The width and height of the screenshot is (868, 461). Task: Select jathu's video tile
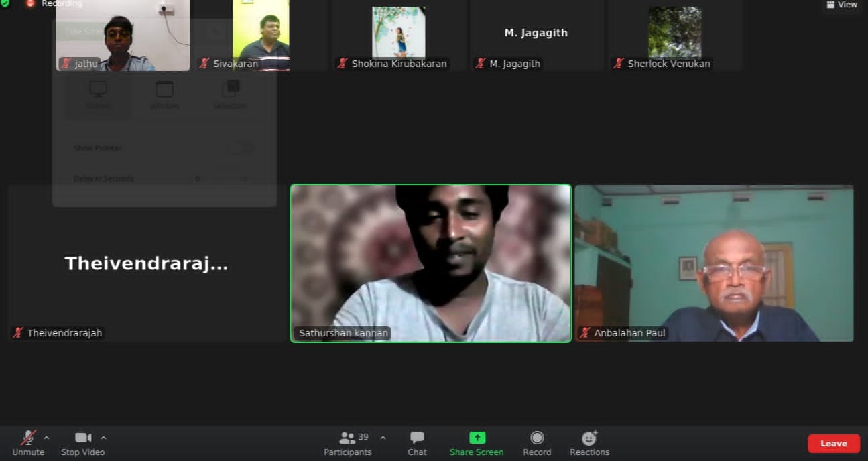point(123,35)
